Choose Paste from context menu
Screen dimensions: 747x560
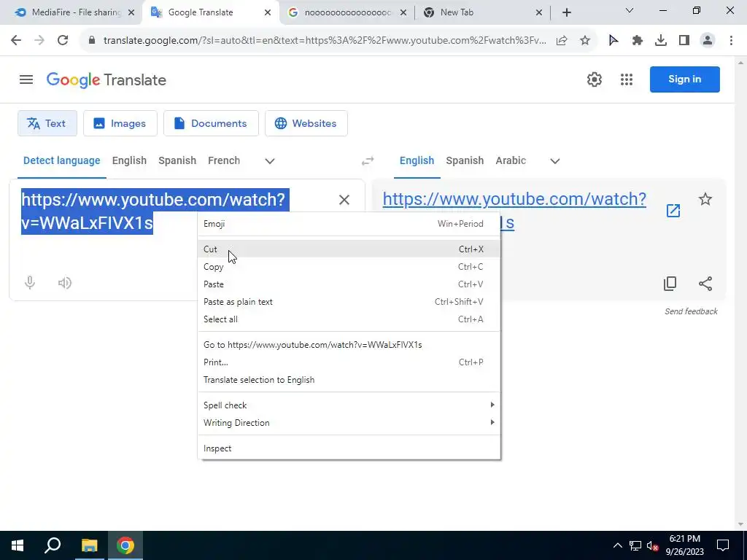coord(349,284)
